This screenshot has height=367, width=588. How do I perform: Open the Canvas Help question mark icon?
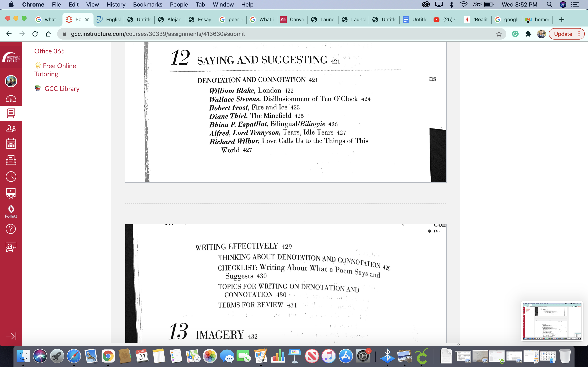click(x=11, y=229)
